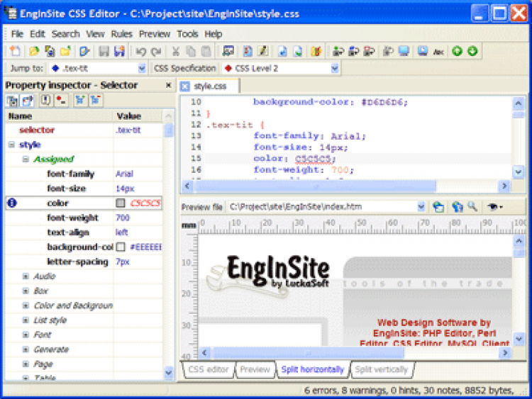
Task: Select the font-family property row
Action: pyautogui.click(x=84, y=174)
